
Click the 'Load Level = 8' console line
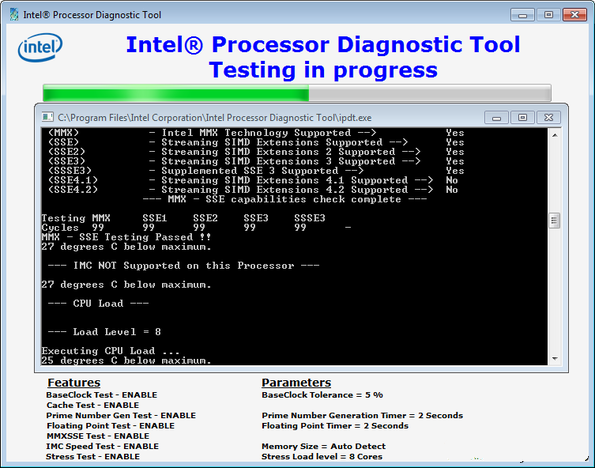tap(104, 332)
